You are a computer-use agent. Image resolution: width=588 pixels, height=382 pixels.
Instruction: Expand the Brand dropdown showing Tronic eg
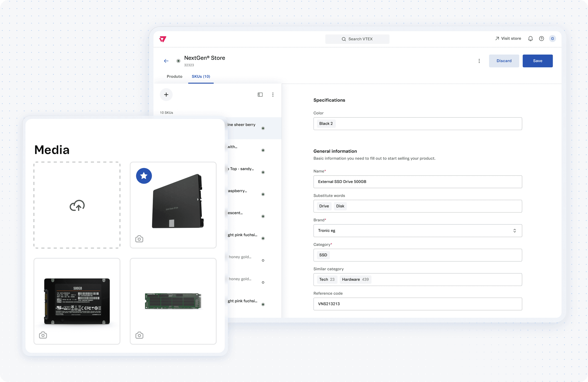(x=418, y=231)
